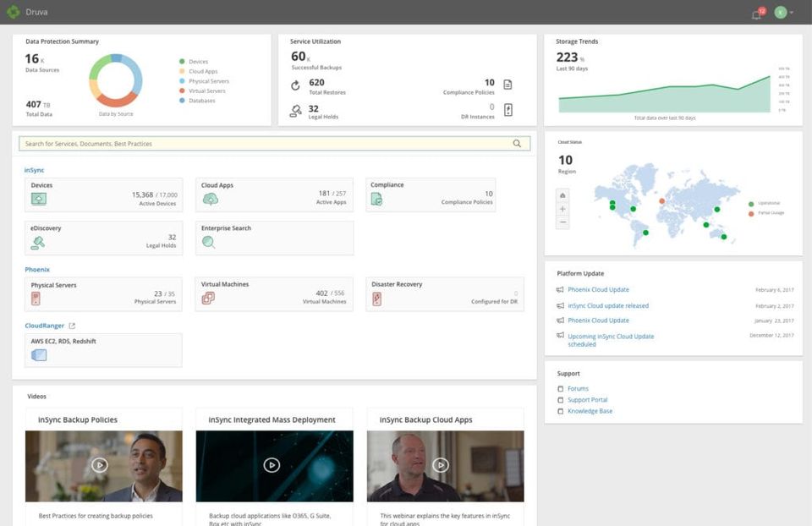Click the '407 TB' Total Data value
The height and width of the screenshot is (526, 812).
point(38,104)
